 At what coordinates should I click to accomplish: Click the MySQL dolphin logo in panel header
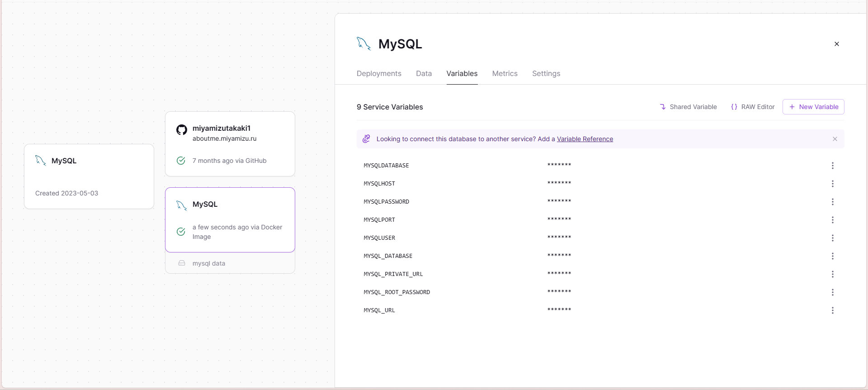pos(363,43)
